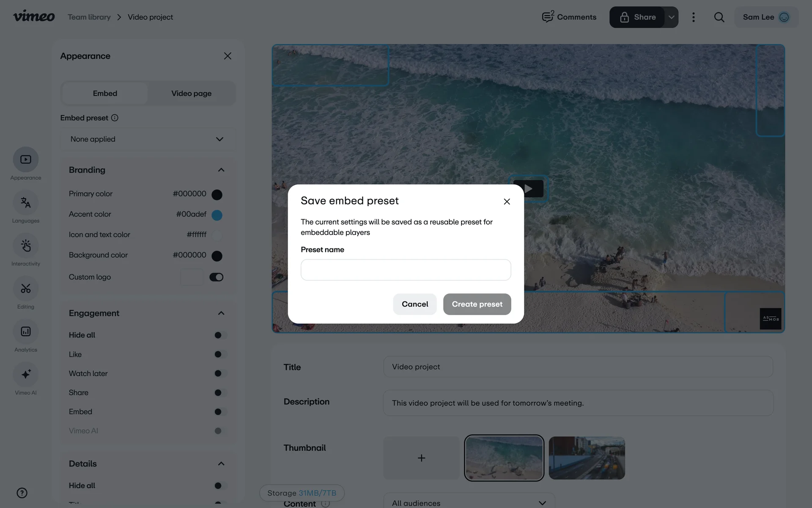This screenshot has width=812, height=508.
Task: Toggle the Custom logo switch
Action: click(216, 277)
